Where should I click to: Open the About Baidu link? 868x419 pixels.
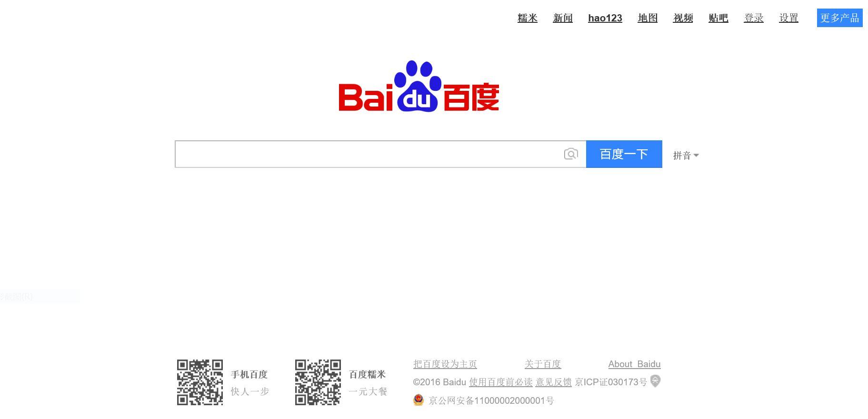[634, 364]
